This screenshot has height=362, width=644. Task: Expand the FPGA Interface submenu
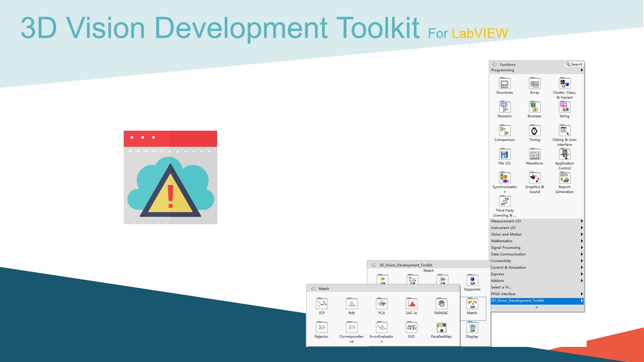pos(581,294)
